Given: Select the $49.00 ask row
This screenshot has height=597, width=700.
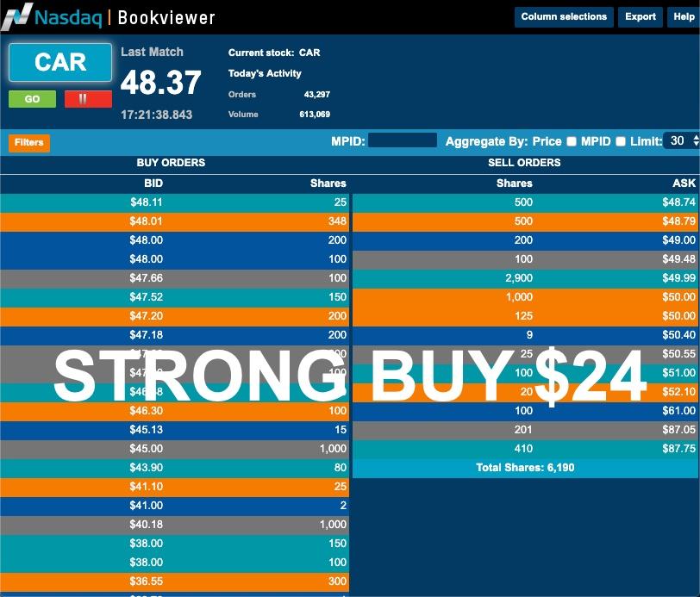Looking at the screenshot, I should pyautogui.click(x=527, y=240).
